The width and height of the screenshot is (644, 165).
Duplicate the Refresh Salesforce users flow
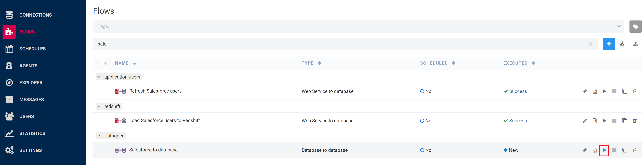point(624,91)
